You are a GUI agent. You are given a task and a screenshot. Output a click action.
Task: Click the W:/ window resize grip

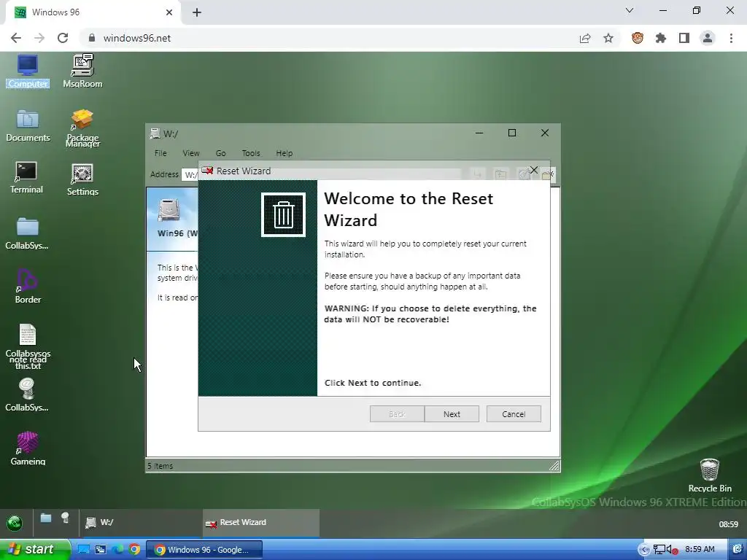point(554,466)
